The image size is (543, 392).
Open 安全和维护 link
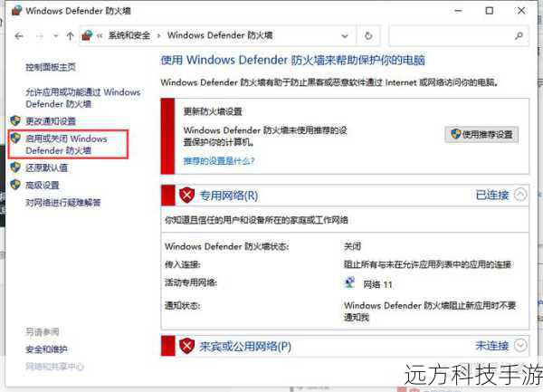(46, 349)
